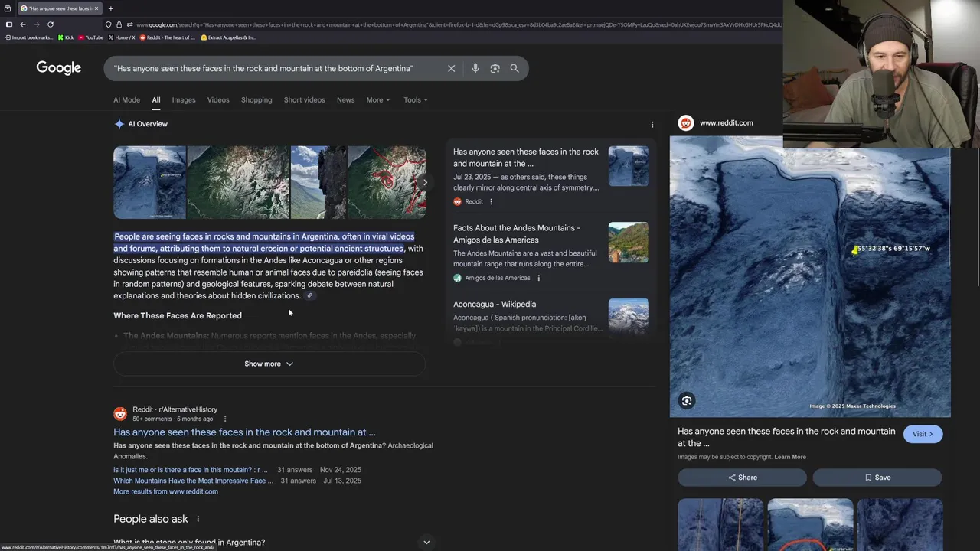Switch to Videos tab
The height and width of the screenshot is (551, 980).
pos(218,100)
